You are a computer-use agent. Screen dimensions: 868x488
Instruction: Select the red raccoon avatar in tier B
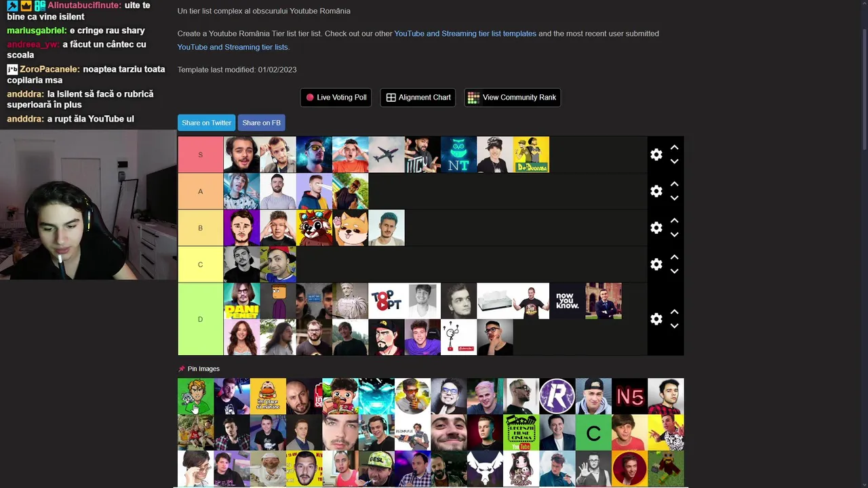point(314,228)
